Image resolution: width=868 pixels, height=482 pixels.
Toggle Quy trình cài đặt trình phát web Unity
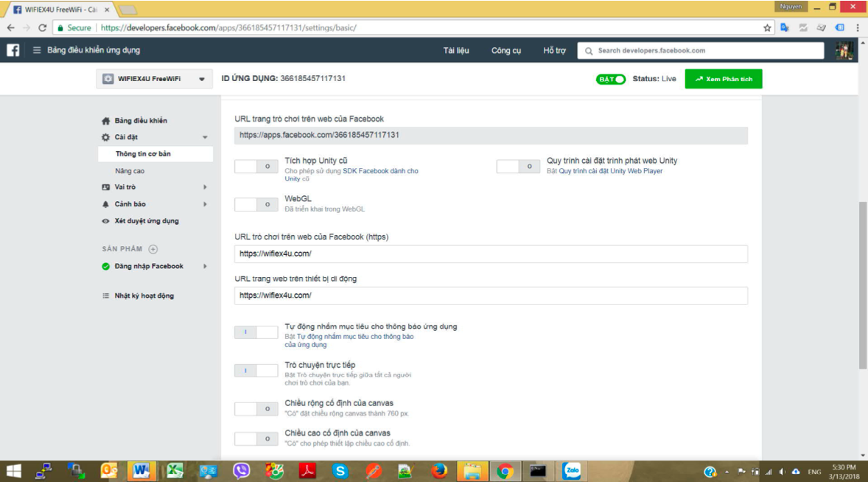point(518,166)
